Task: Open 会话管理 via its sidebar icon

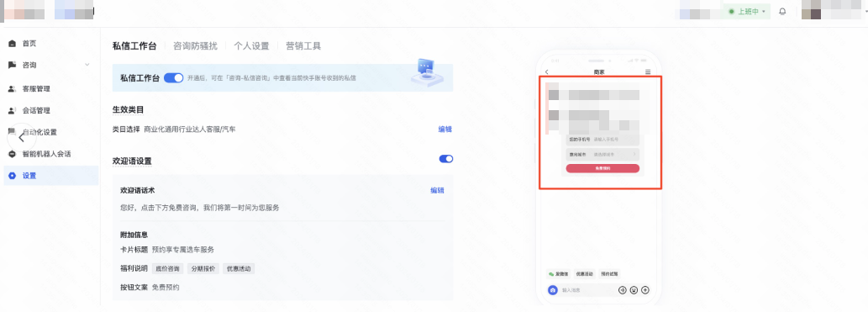Action: tap(12, 110)
